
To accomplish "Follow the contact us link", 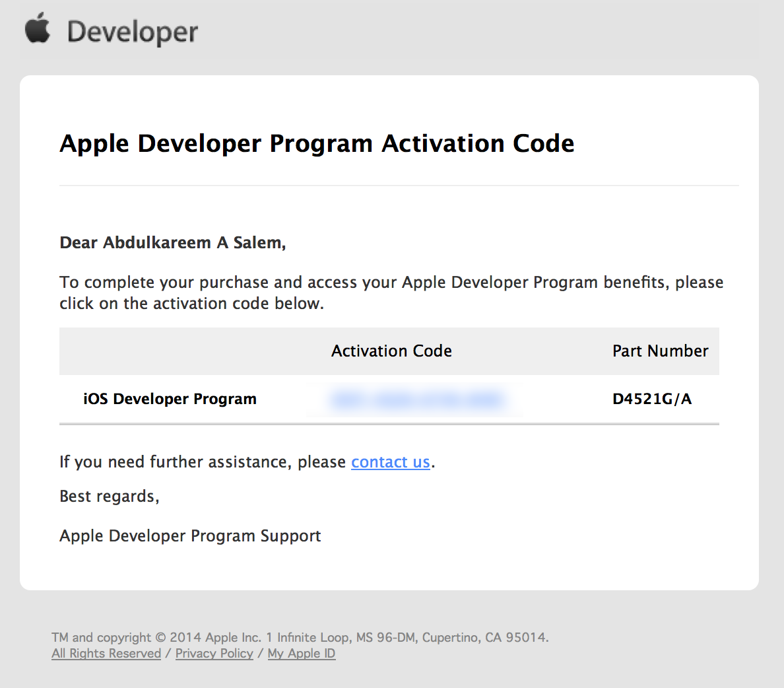I will point(391,462).
